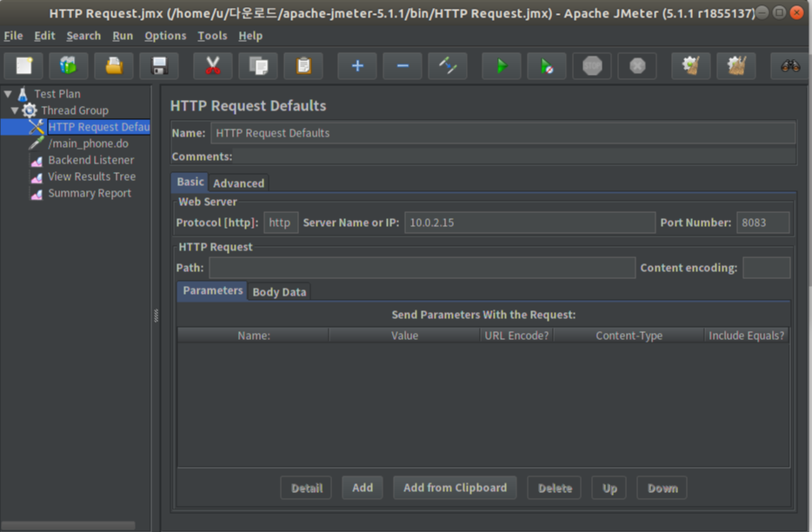Screen dimensions: 812x532
Task: Click the Toggle enable/disable icon
Action: [448, 66]
